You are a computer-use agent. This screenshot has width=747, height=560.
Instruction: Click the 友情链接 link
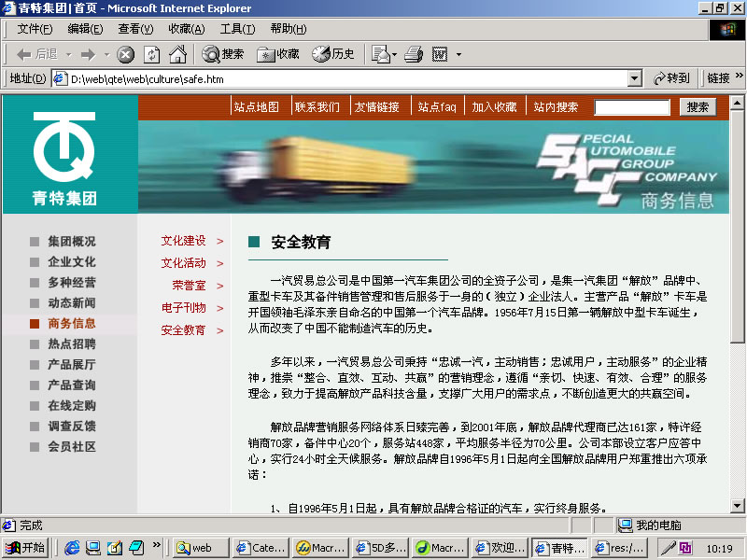coord(377,107)
